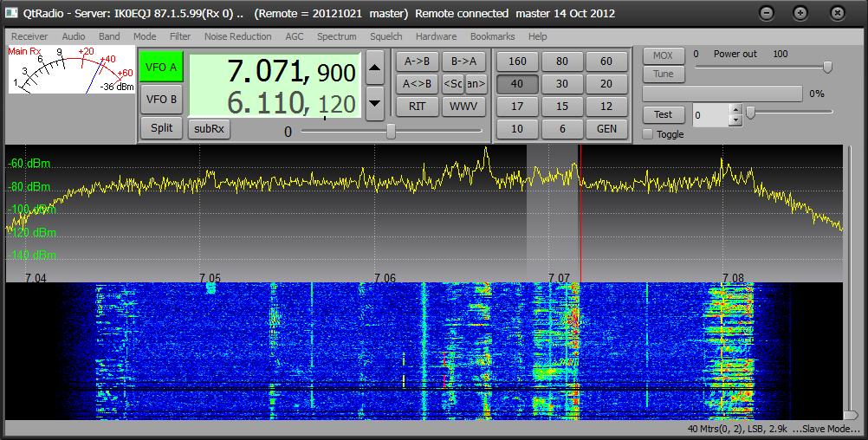Select the GEN general coverage band

click(606, 128)
